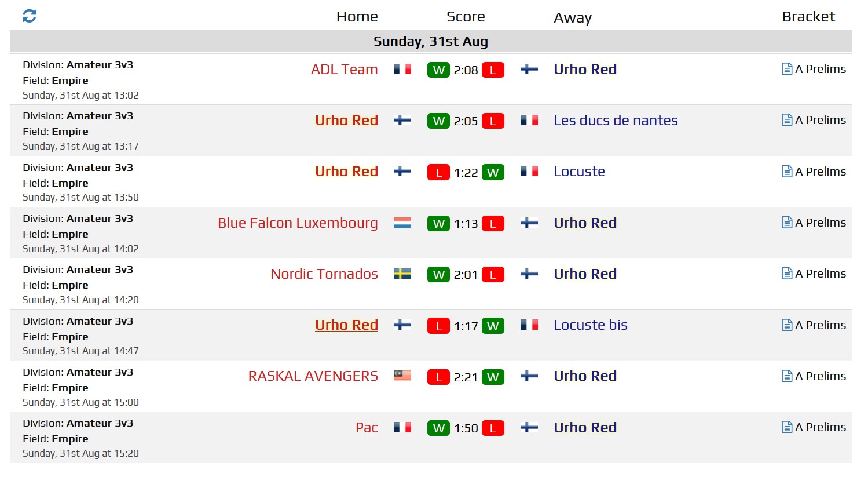Open Les ducs de nantes team page
This screenshot has height=477, width=868.
point(616,121)
